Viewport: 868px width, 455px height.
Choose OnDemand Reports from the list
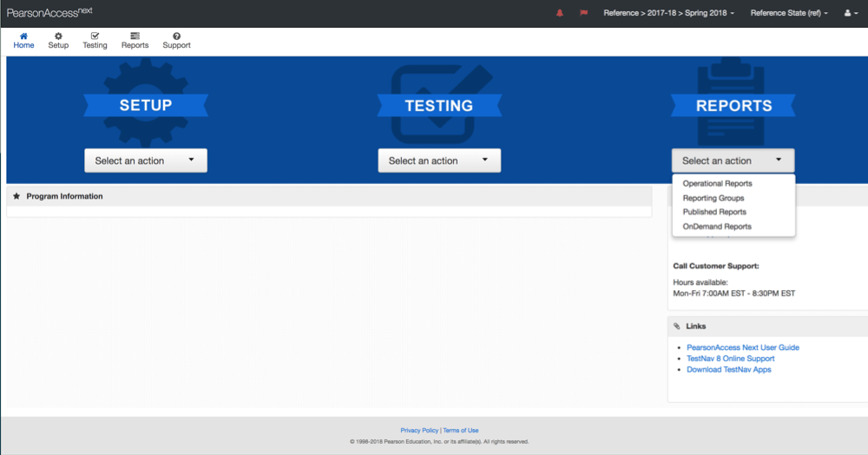tap(717, 227)
